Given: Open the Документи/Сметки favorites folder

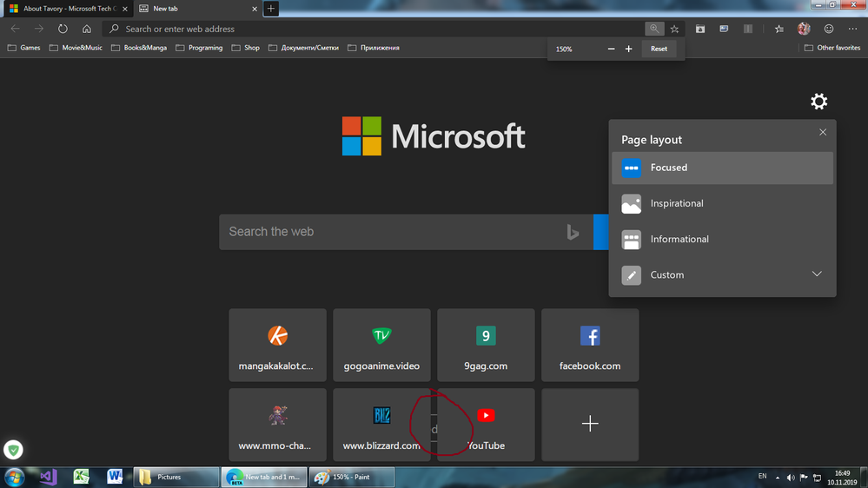Looking at the screenshot, I should click(x=304, y=48).
